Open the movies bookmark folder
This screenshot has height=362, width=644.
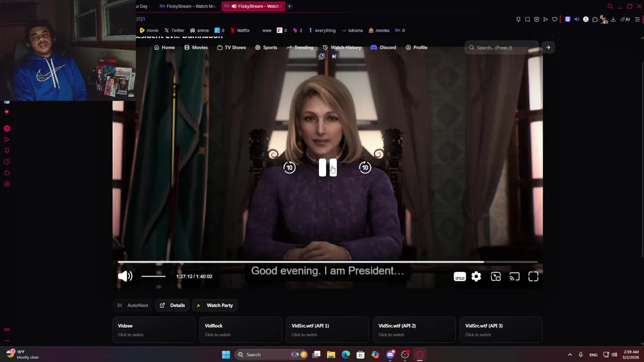(x=379, y=30)
